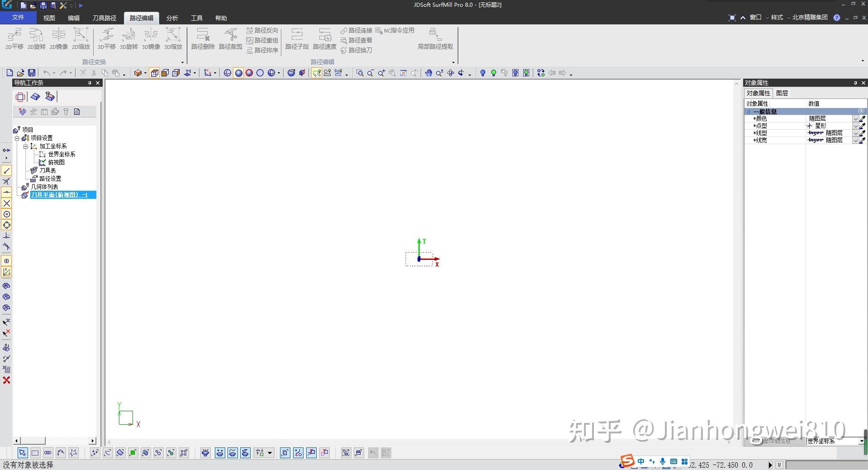The height and width of the screenshot is (470, 868).
Task: Open the 世界坐标系 coordinate dropdown
Action: click(861, 441)
